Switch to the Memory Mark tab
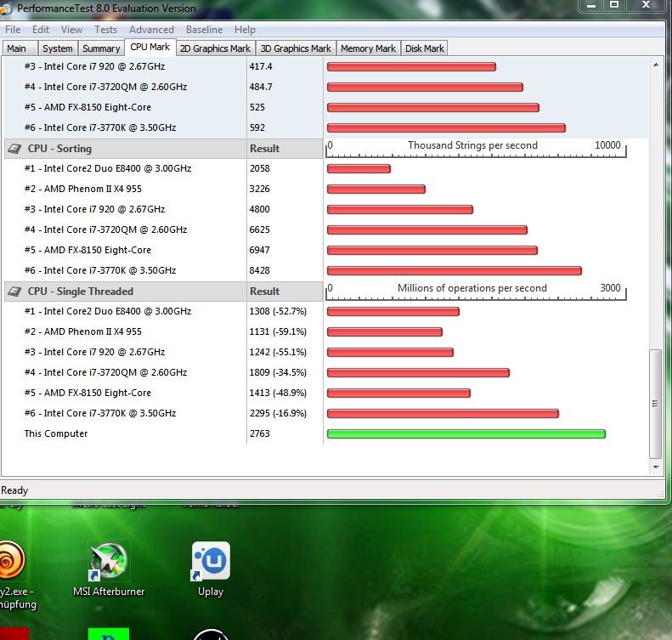 [368, 48]
